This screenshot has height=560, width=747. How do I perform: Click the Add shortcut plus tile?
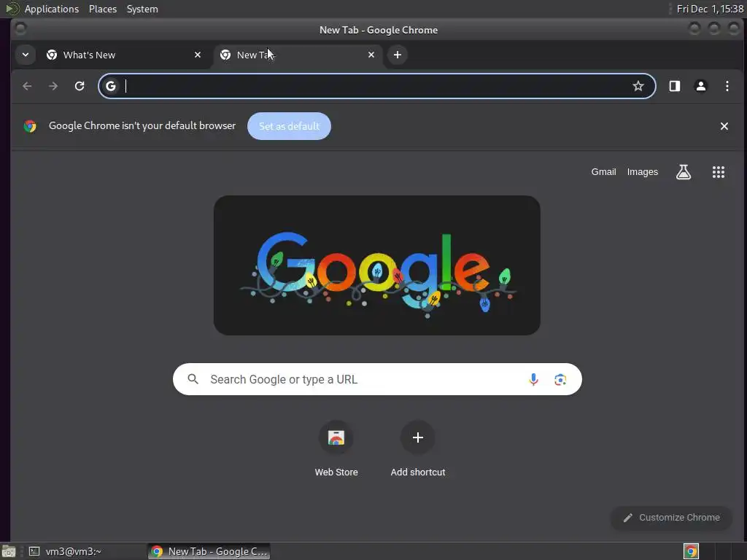point(418,449)
